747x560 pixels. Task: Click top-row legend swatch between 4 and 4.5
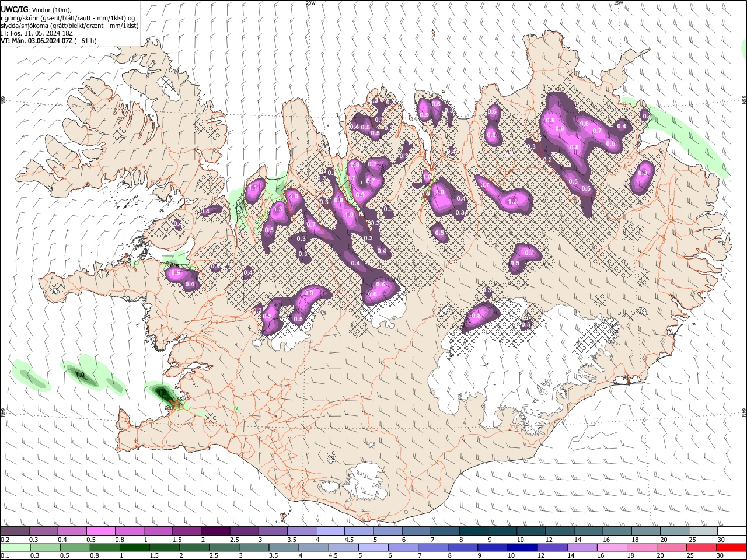coord(330,531)
